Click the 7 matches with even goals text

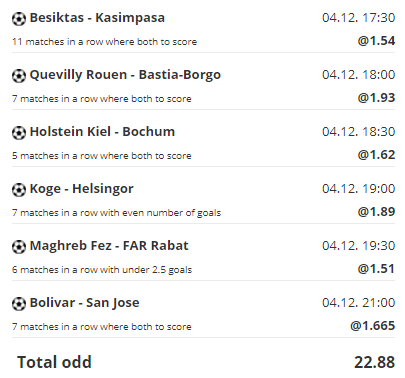[x=116, y=213]
